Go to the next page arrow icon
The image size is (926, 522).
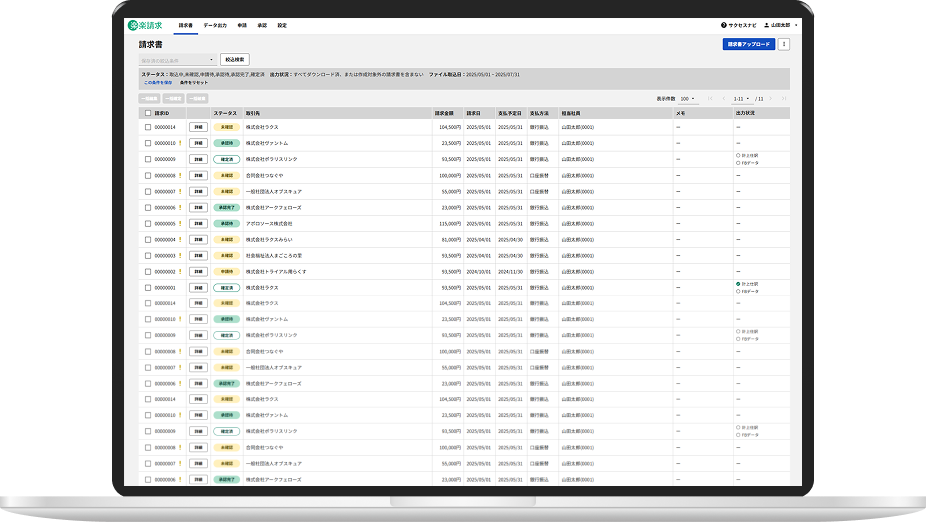pos(770,99)
